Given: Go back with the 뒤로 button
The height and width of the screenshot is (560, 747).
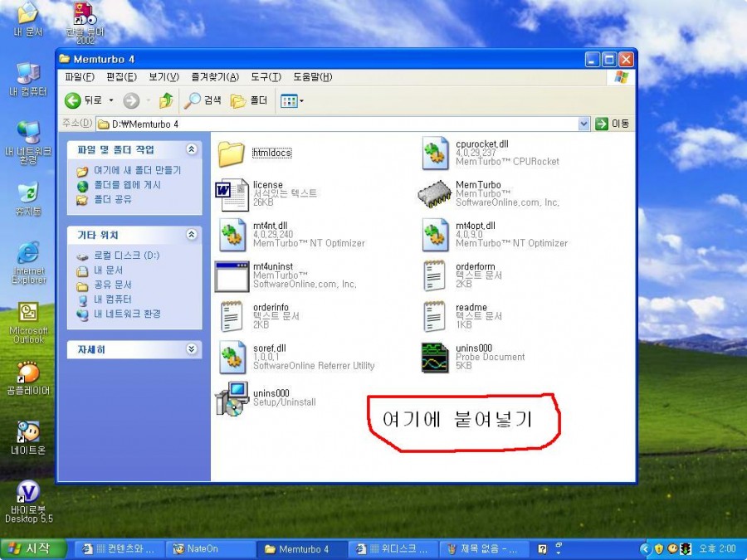Looking at the screenshot, I should click(83, 100).
